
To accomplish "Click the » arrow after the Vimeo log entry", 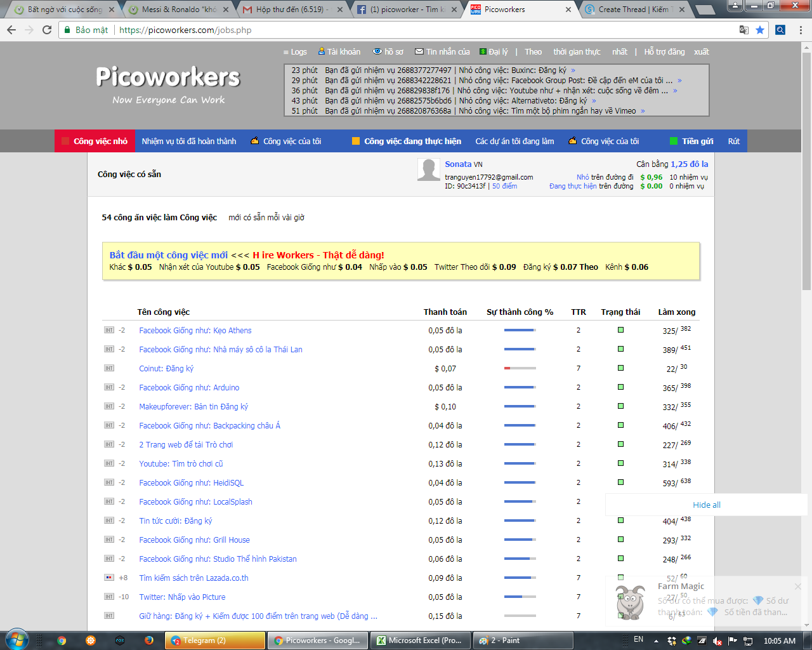I will coord(643,111).
